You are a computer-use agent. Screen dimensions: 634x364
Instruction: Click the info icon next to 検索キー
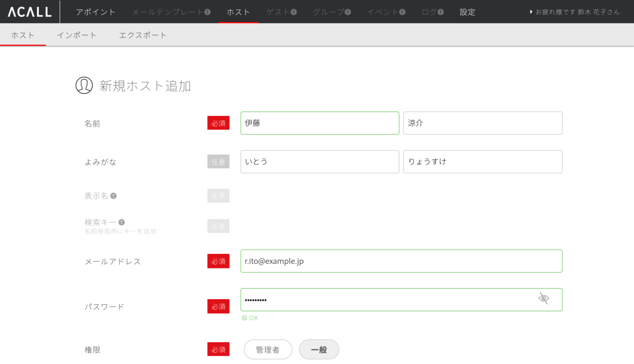[121, 222]
